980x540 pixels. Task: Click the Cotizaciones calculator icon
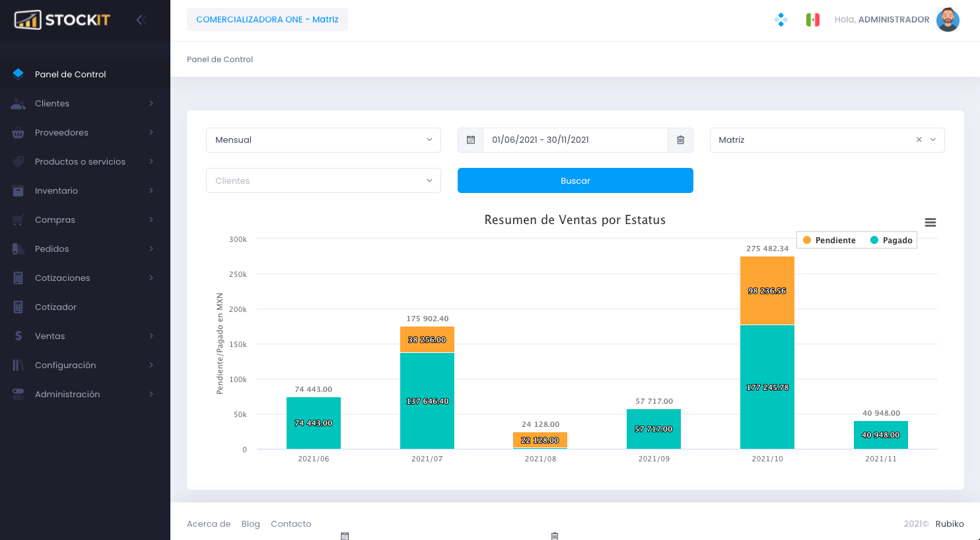coord(18,278)
